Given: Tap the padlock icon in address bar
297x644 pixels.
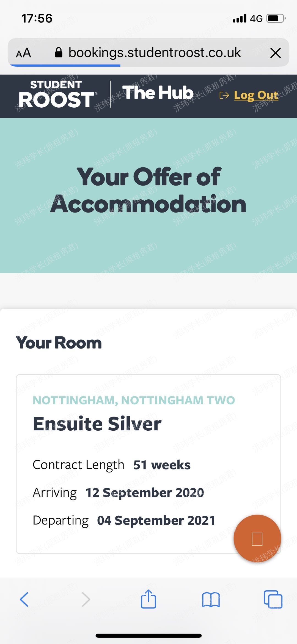Looking at the screenshot, I should click(x=59, y=52).
